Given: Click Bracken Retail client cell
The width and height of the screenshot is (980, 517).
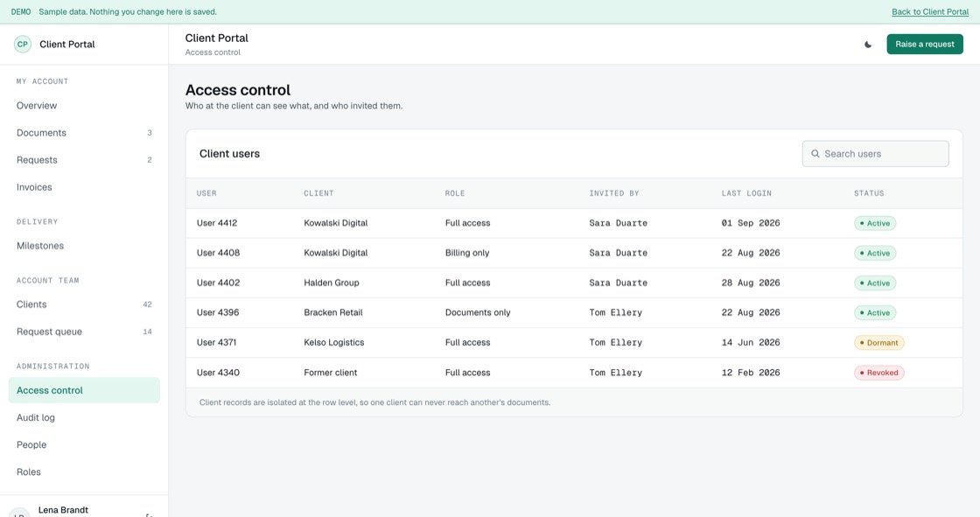Looking at the screenshot, I should click(x=333, y=312).
